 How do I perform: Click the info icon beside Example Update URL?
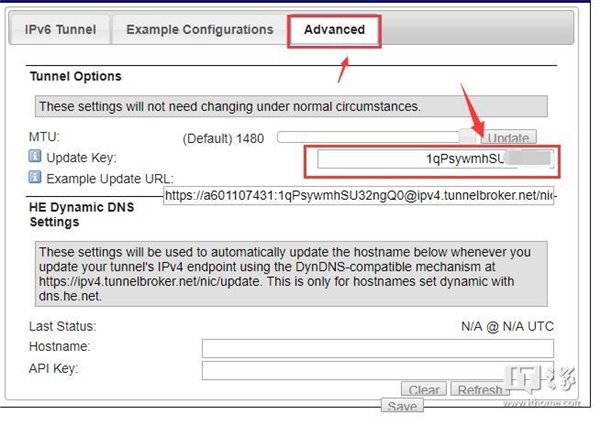[x=35, y=177]
